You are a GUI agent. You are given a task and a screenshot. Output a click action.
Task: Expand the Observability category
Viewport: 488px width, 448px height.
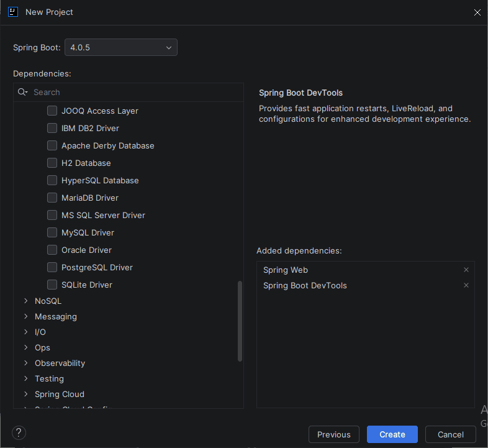[x=26, y=363]
